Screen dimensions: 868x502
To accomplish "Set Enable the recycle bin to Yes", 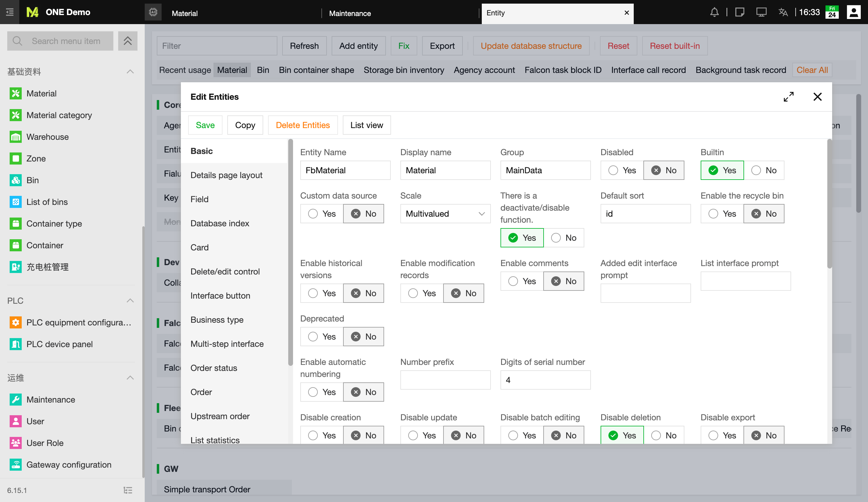I will 722,213.
